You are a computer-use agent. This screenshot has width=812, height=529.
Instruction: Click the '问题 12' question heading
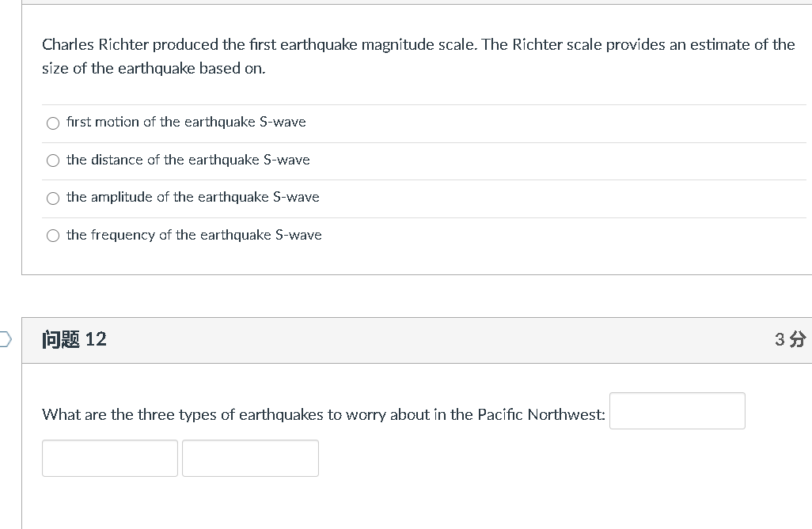pyautogui.click(x=74, y=339)
